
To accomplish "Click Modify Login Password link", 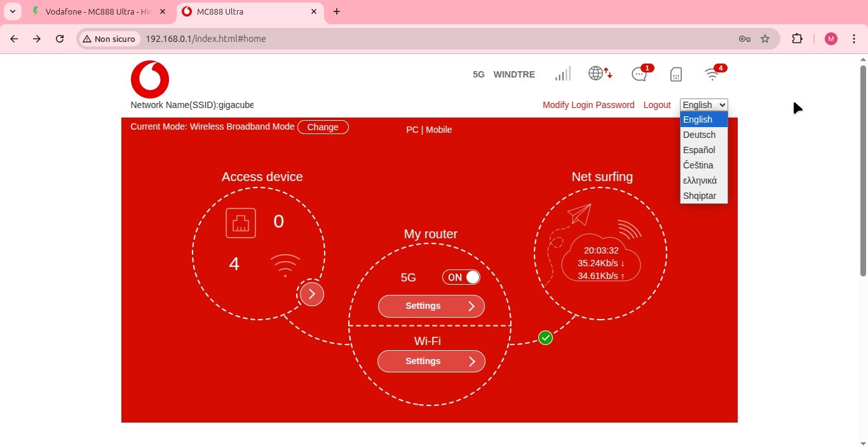I will click(x=588, y=105).
